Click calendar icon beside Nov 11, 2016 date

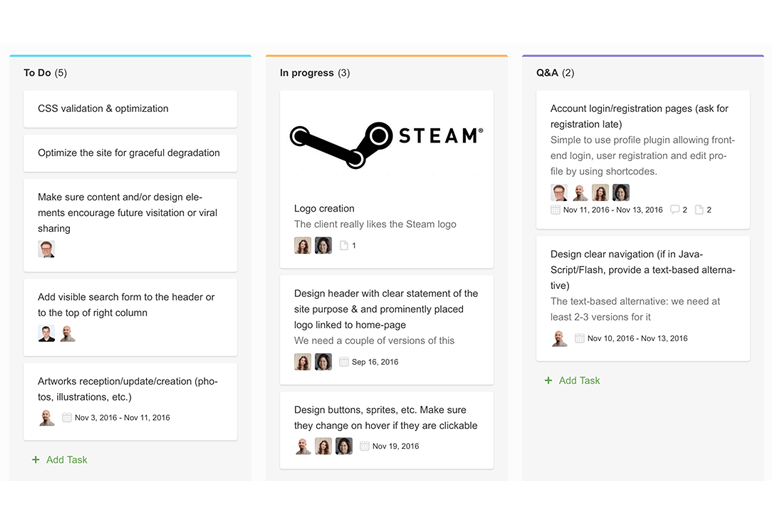click(x=555, y=210)
